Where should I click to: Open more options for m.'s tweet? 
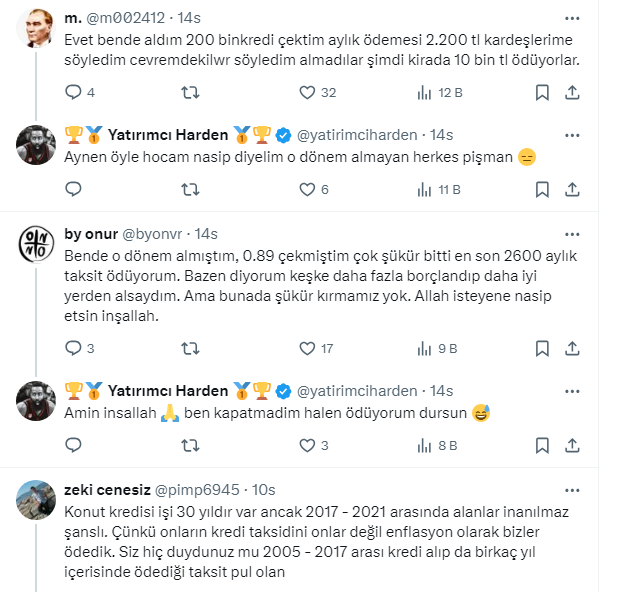(571, 18)
